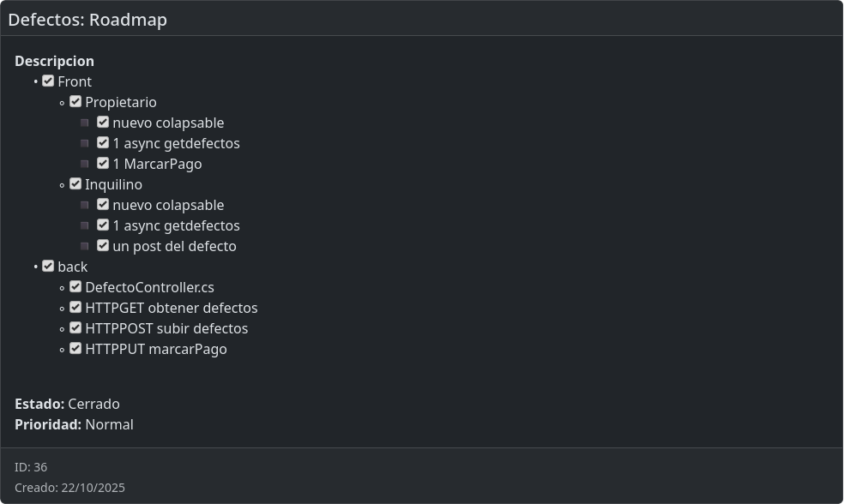Toggle the un post del defecto checkbox
Viewport: 844px width, 504px height.
[103, 246]
